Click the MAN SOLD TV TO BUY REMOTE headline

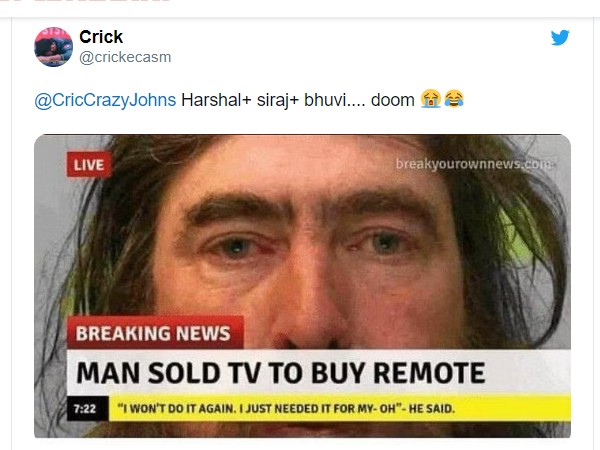coord(280,373)
